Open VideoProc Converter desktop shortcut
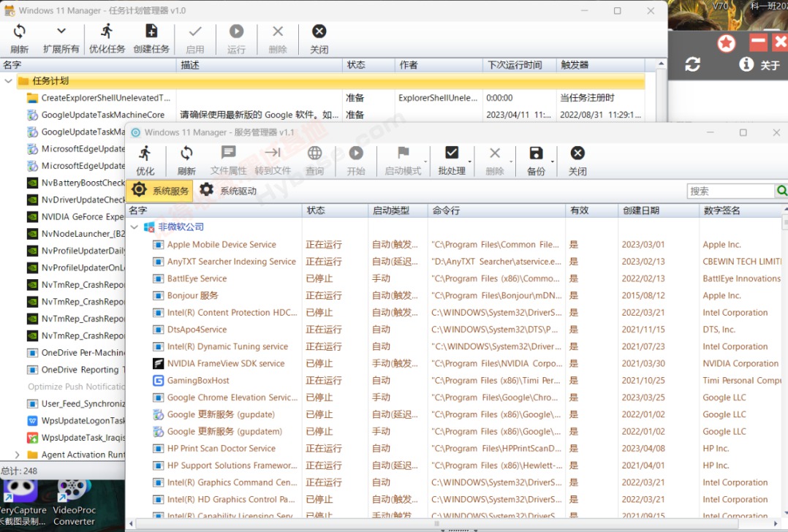 click(x=74, y=503)
